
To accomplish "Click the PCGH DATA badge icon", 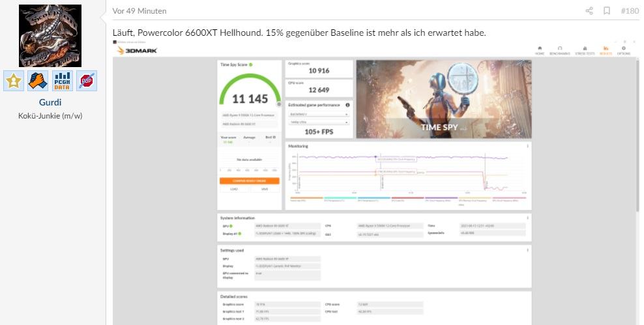I will [x=62, y=81].
